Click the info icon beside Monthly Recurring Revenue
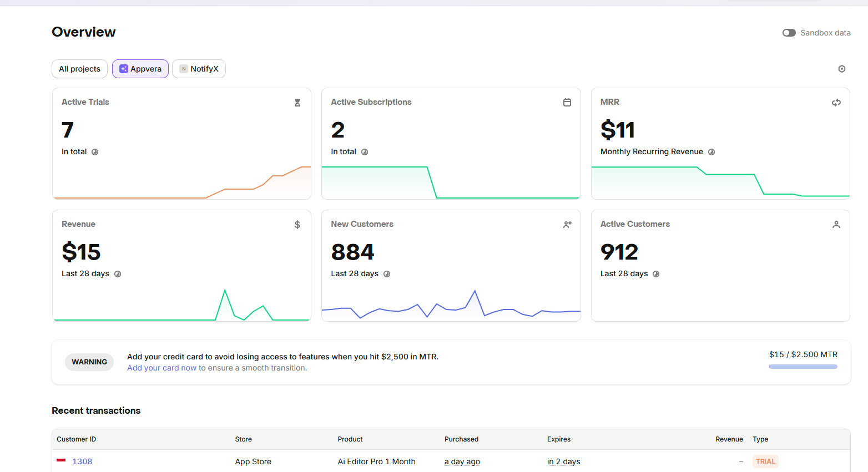 coord(711,152)
